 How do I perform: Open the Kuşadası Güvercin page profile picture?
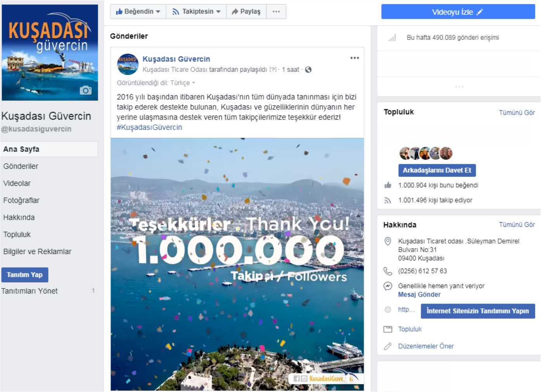pos(50,53)
